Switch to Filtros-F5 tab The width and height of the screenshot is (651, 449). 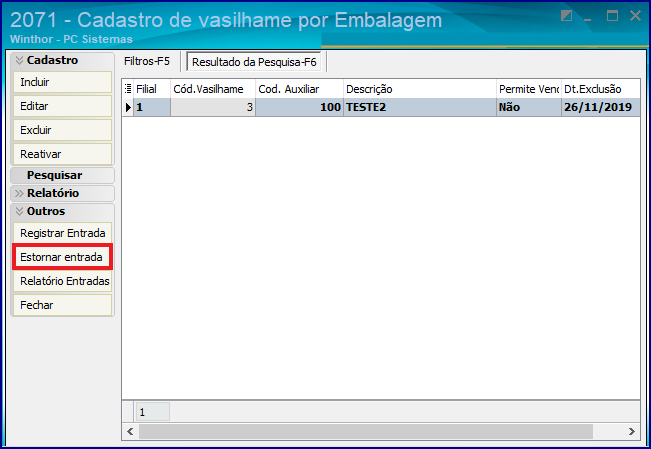click(147, 61)
